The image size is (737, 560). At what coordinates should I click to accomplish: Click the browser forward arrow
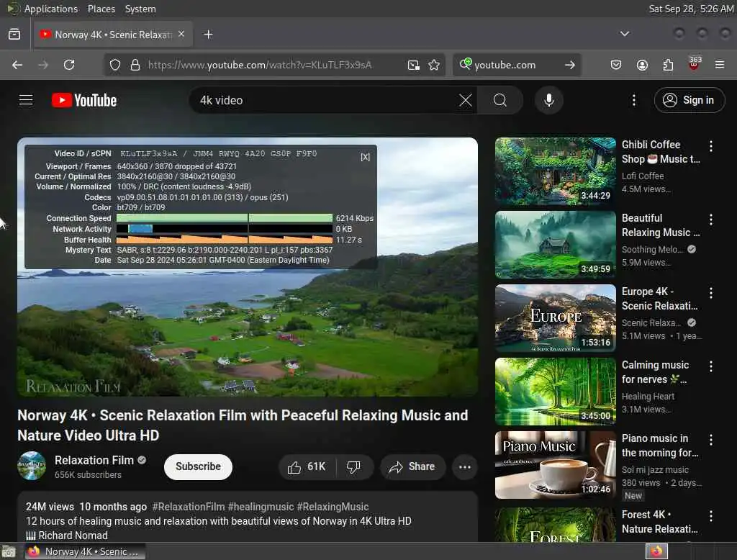point(43,65)
